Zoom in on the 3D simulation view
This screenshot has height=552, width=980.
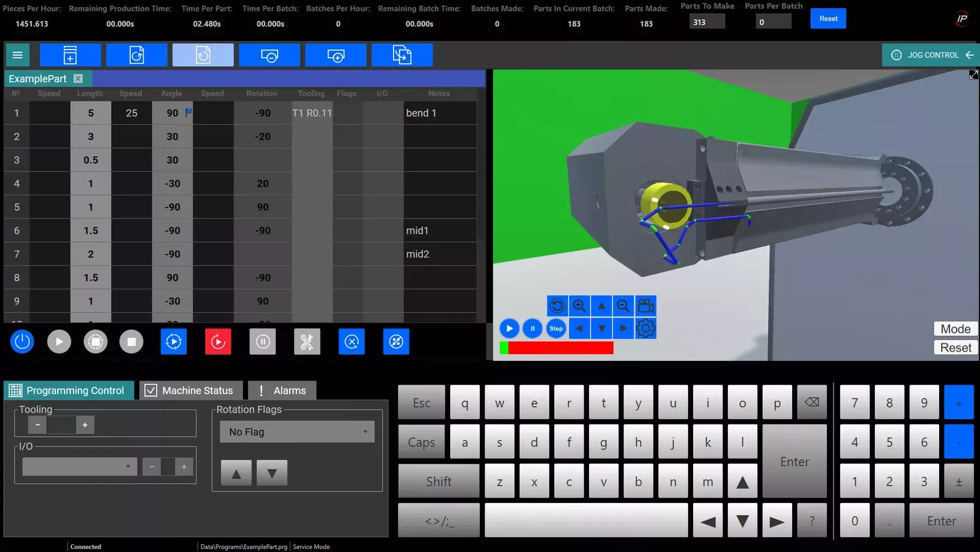579,306
